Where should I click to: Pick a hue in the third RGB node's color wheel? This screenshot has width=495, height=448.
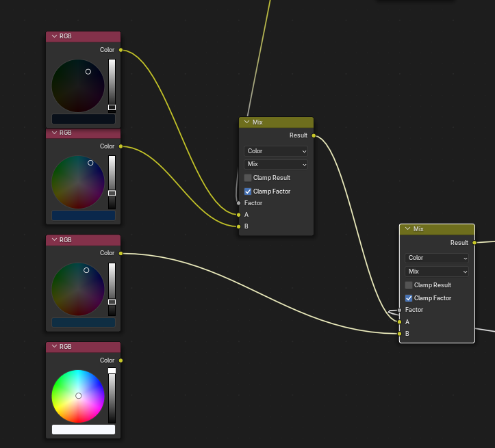78,289
